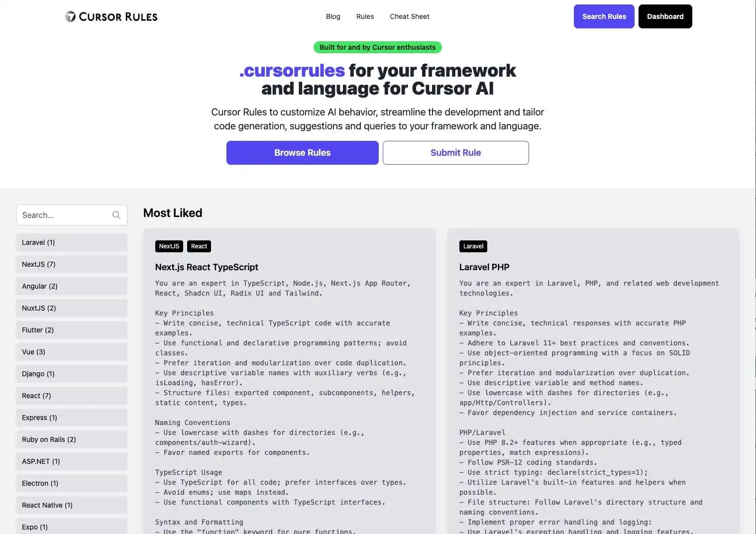Click the 'Naming Conventions' line in Next.js card
This screenshot has width=756, height=534.
click(193, 423)
